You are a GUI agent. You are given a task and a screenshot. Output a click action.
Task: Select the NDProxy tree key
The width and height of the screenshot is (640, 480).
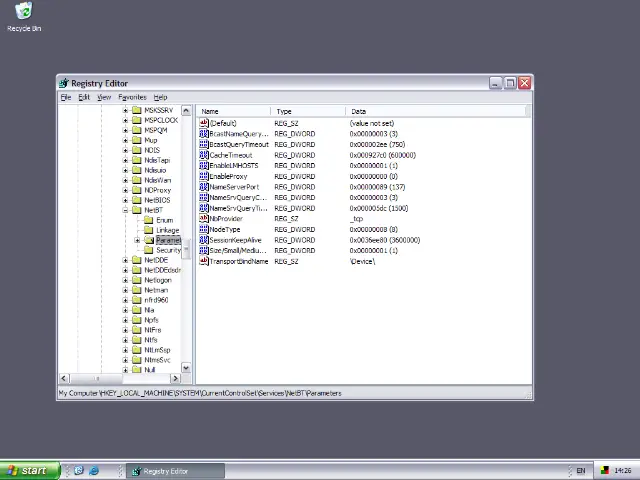coord(158,190)
